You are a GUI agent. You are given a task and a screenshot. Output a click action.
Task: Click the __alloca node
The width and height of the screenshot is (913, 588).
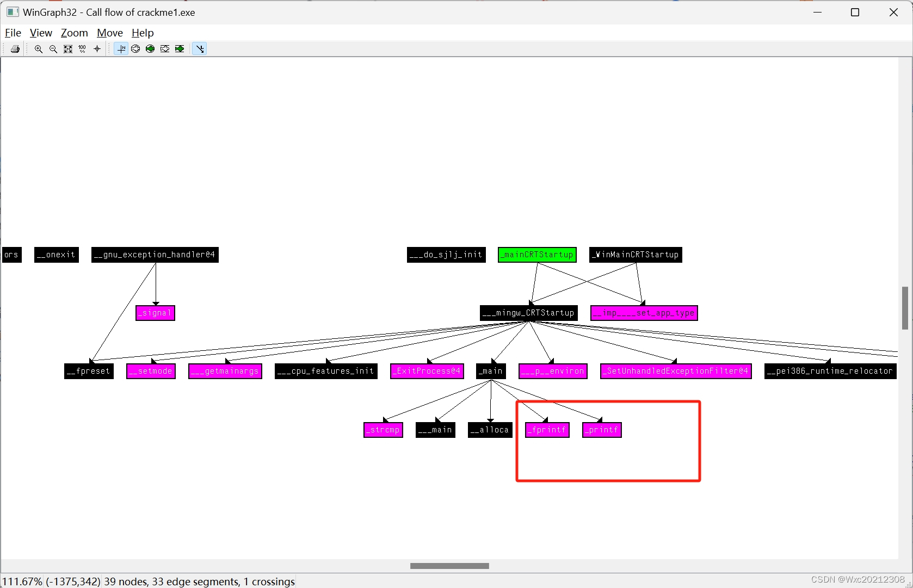click(x=490, y=430)
